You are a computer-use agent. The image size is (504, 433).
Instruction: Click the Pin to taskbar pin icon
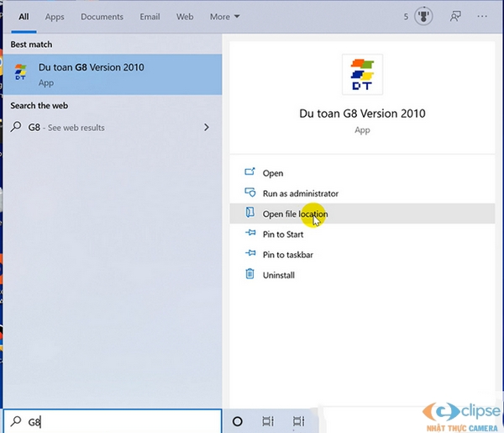coord(250,253)
